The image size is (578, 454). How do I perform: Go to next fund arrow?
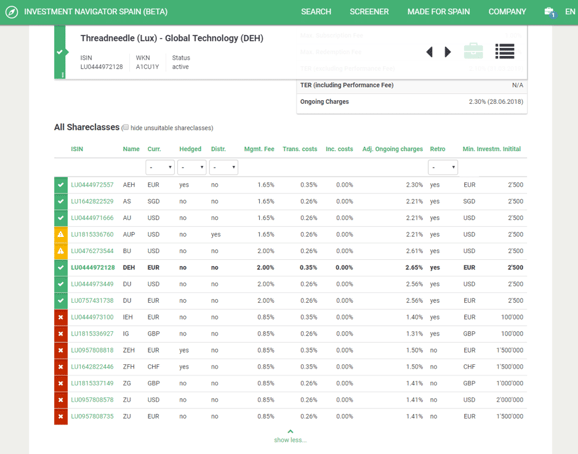448,52
